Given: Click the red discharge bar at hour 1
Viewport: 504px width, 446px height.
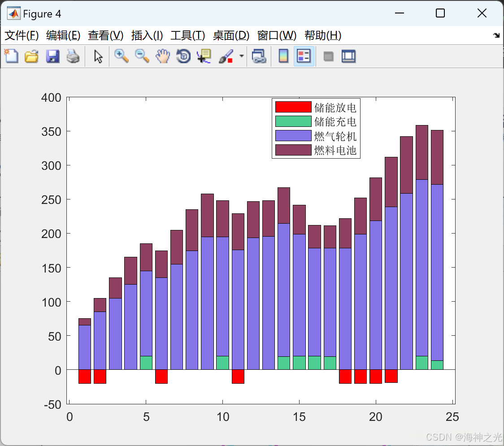Looking at the screenshot, I should click(85, 377).
